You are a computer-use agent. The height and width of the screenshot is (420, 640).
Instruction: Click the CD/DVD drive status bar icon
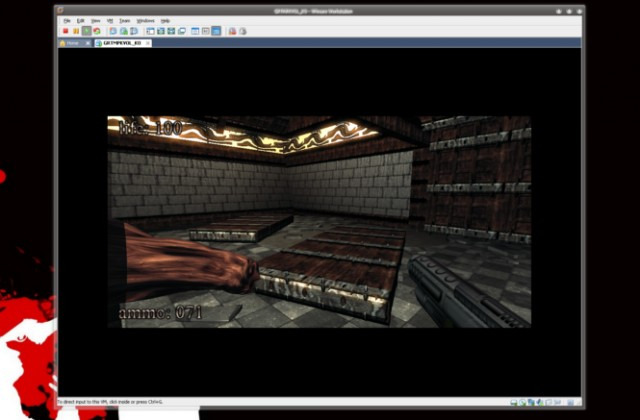point(523,402)
